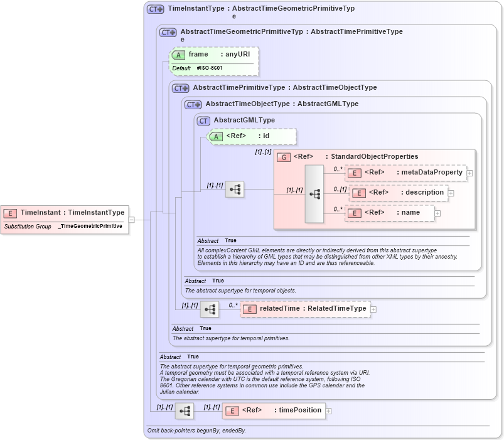Screen dimensions: 504x440
Task: Expand the metaDataProperty element
Action: pyautogui.click(x=469, y=171)
